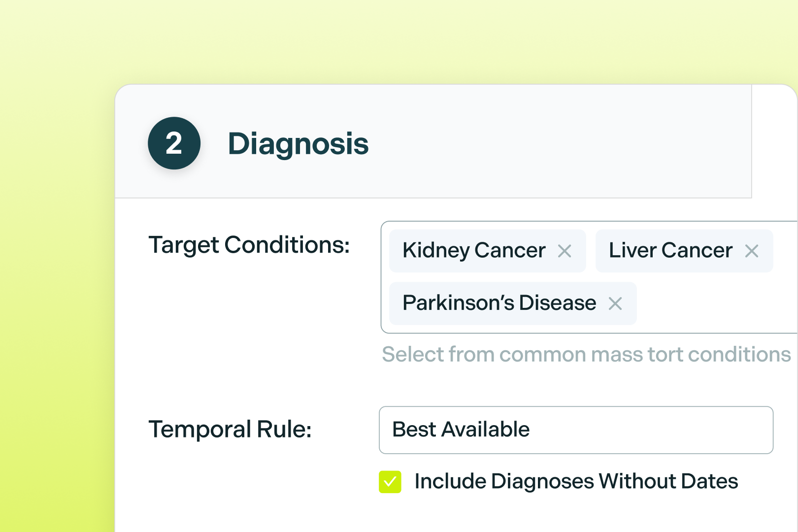Image resolution: width=798 pixels, height=532 pixels.
Task: Select the Liver Cancer chip label
Action: tap(670, 251)
